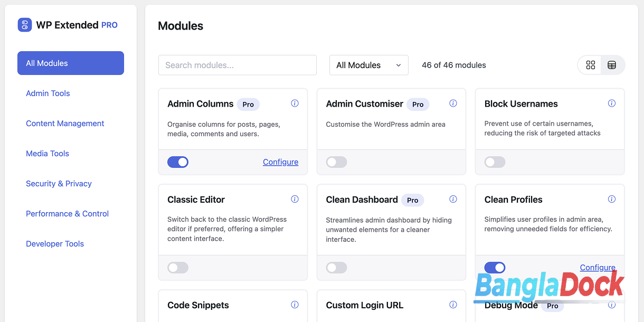Open Configure link for Clean Profiles

pos(597,267)
